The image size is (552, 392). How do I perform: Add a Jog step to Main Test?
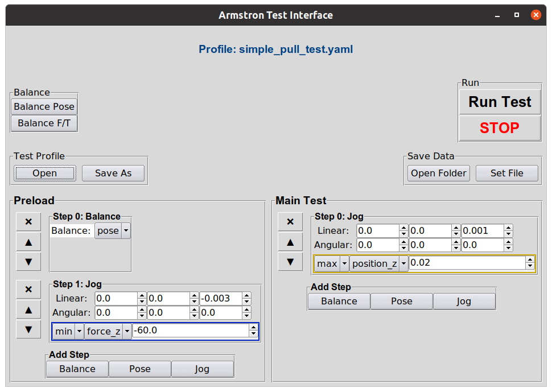464,301
